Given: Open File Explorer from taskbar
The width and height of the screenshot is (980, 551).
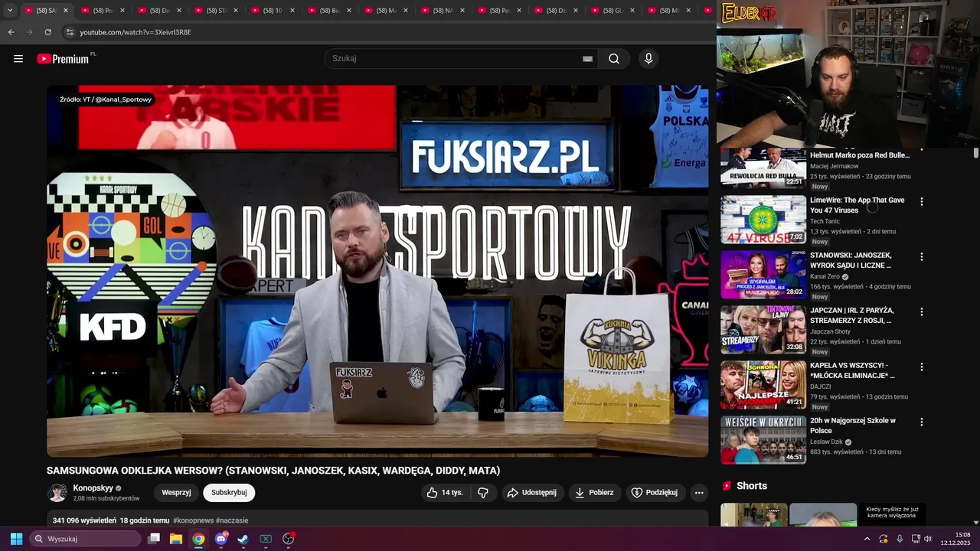Looking at the screenshot, I should pos(176,539).
